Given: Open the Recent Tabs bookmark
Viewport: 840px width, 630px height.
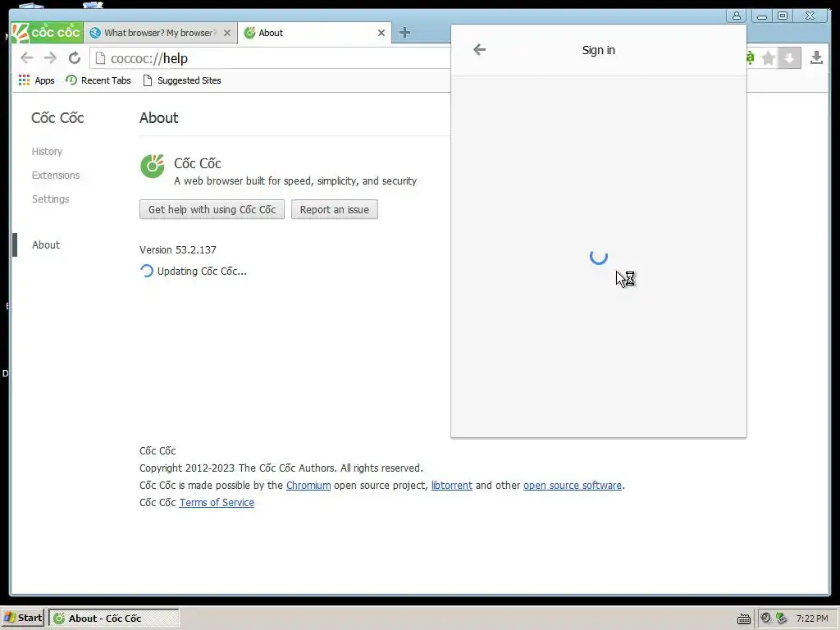Looking at the screenshot, I should (98, 80).
